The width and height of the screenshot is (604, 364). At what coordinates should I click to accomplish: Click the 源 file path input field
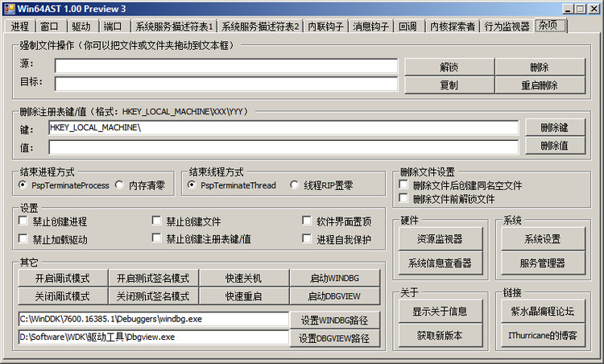pyautogui.click(x=226, y=66)
